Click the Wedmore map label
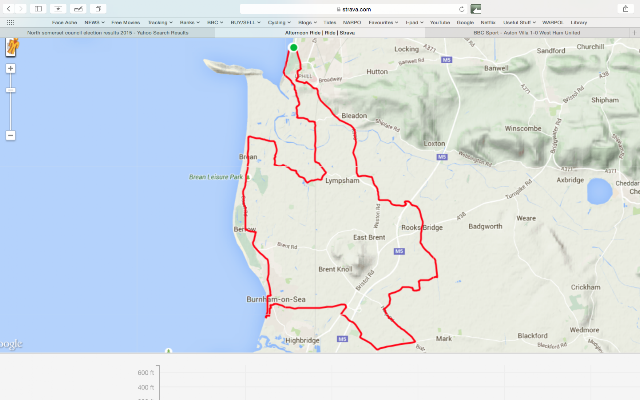This screenshot has height=400, width=640. tap(584, 330)
